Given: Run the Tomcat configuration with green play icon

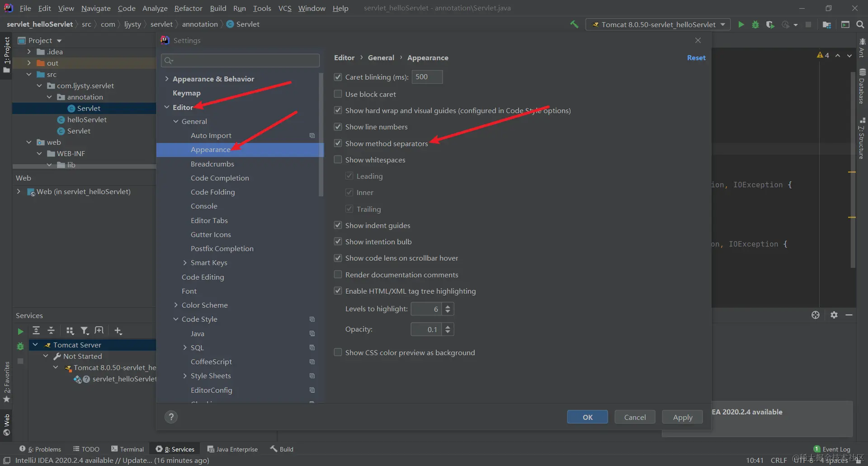Looking at the screenshot, I should (741, 24).
